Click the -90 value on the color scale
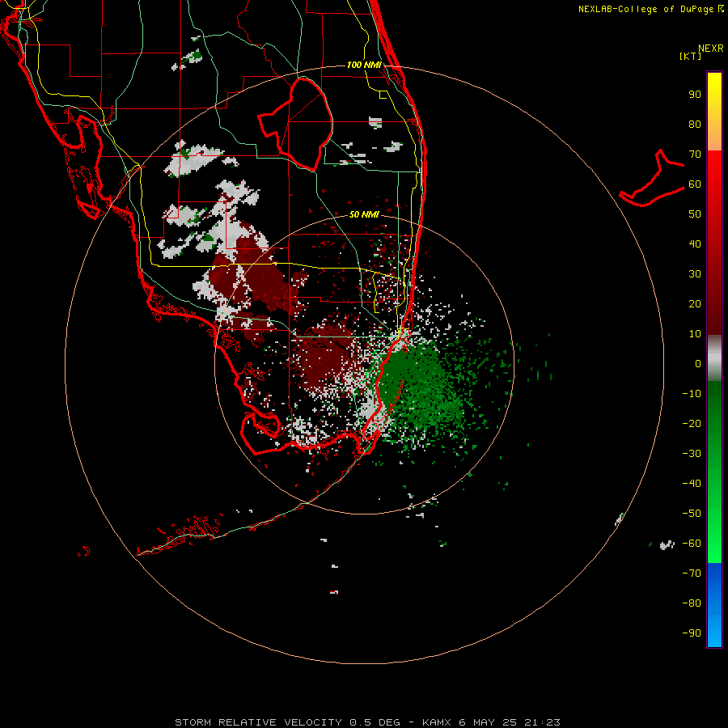The image size is (728, 728). (x=692, y=633)
